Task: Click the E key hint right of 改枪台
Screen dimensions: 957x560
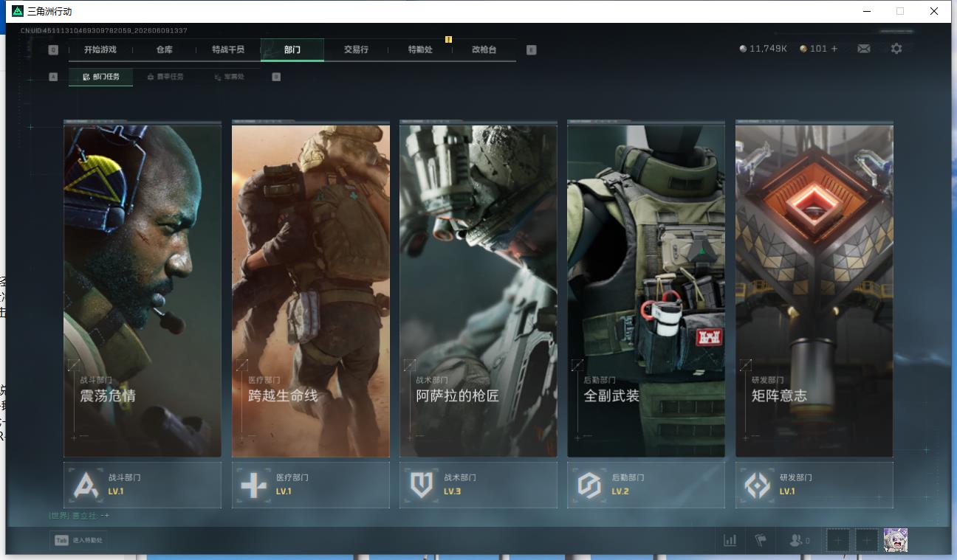Action: click(531, 50)
